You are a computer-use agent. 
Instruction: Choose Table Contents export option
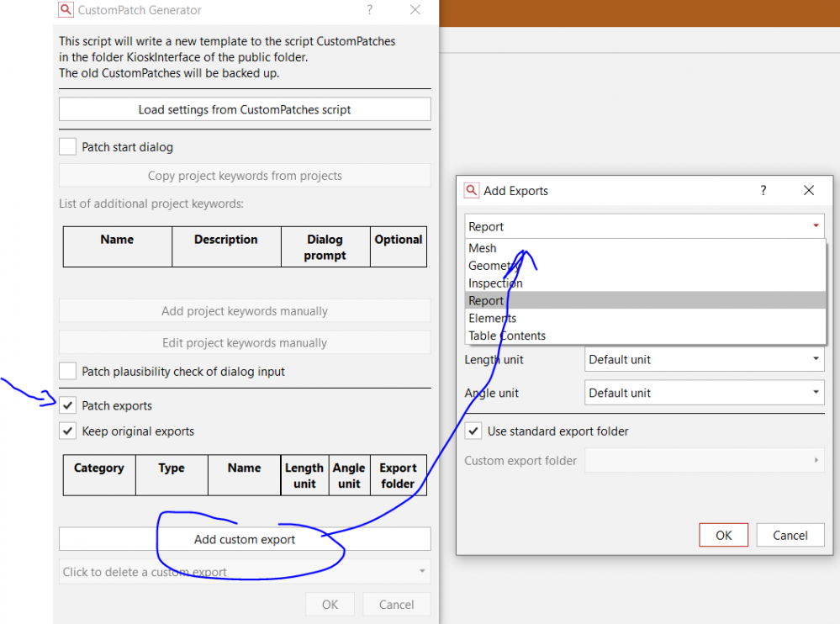tap(507, 336)
